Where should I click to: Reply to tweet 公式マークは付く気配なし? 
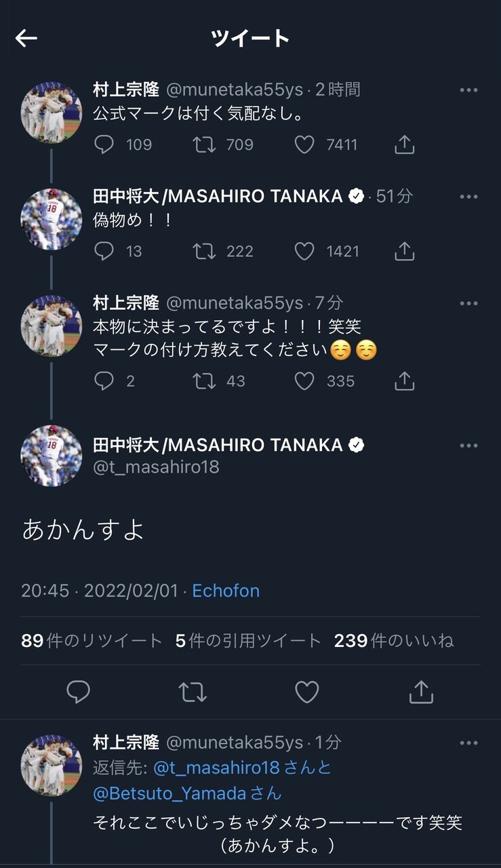104,144
